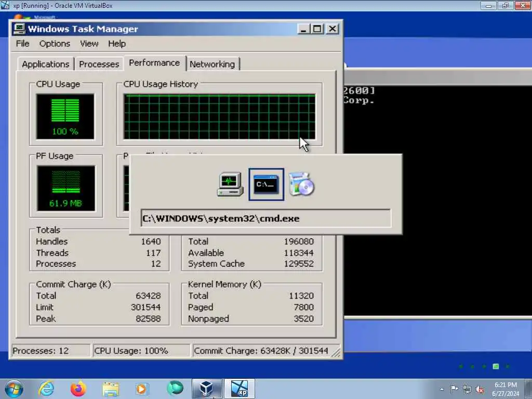The image size is (532, 399).
Task: Switch to Networking tab
Action: tap(212, 64)
